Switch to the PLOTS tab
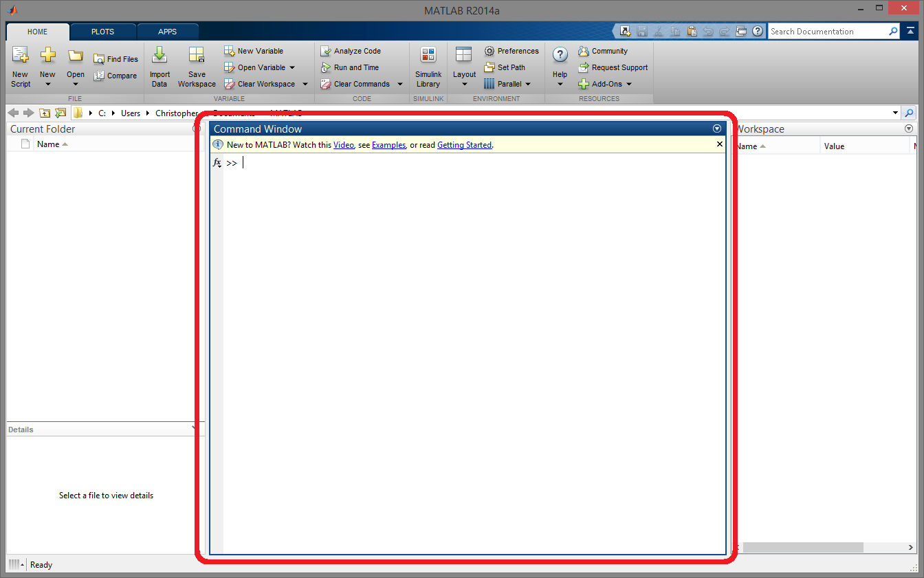Screen dimensions: 924x578 point(103,32)
